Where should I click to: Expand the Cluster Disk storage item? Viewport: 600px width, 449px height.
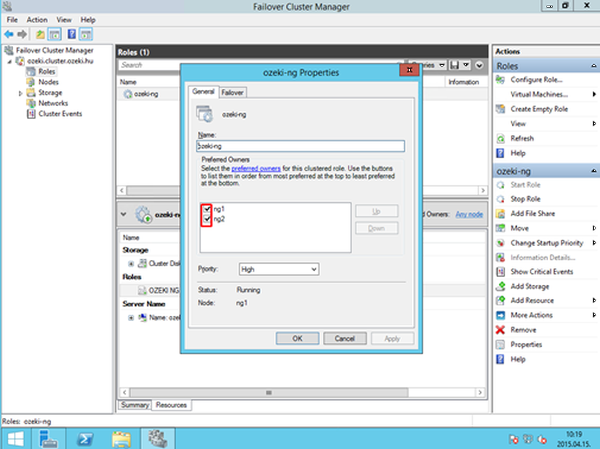[x=131, y=264]
